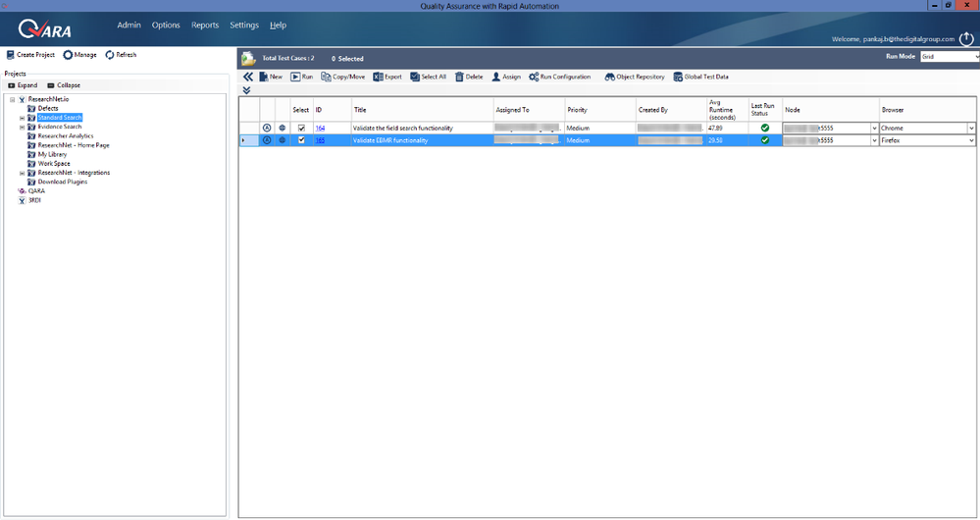Viewport: 980px width, 520px height.
Task: Open Firefox browser dropdown
Action: (972, 140)
